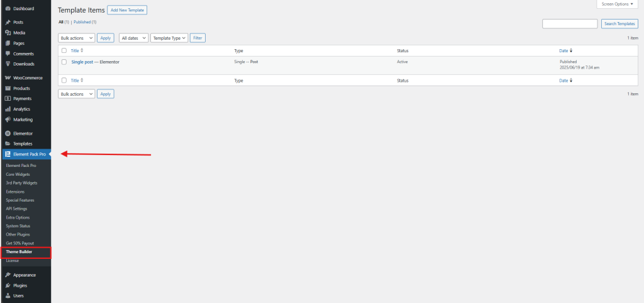
Task: Click the Plugins icon in sidebar
Action: [8, 285]
